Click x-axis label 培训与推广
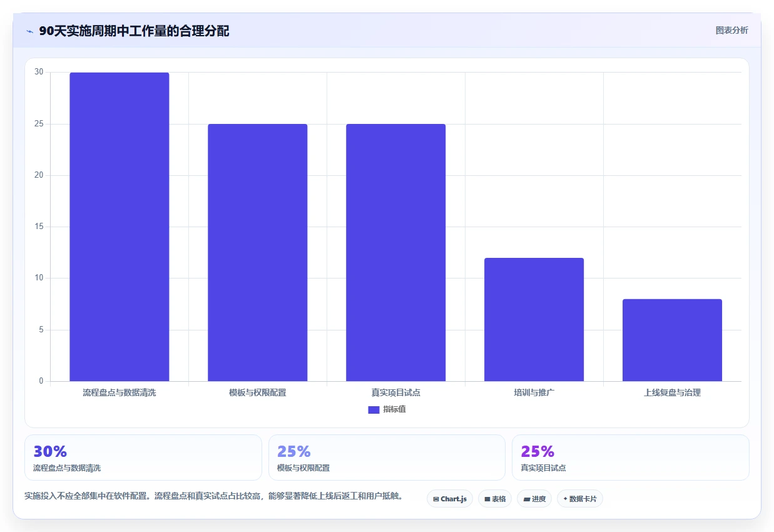The height and width of the screenshot is (532, 774). click(x=534, y=393)
